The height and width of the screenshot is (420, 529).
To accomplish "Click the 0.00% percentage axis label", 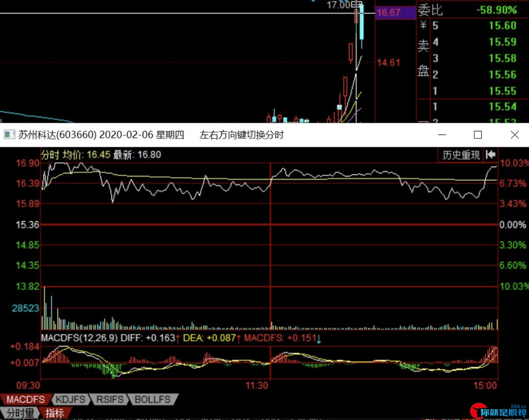I will [512, 225].
